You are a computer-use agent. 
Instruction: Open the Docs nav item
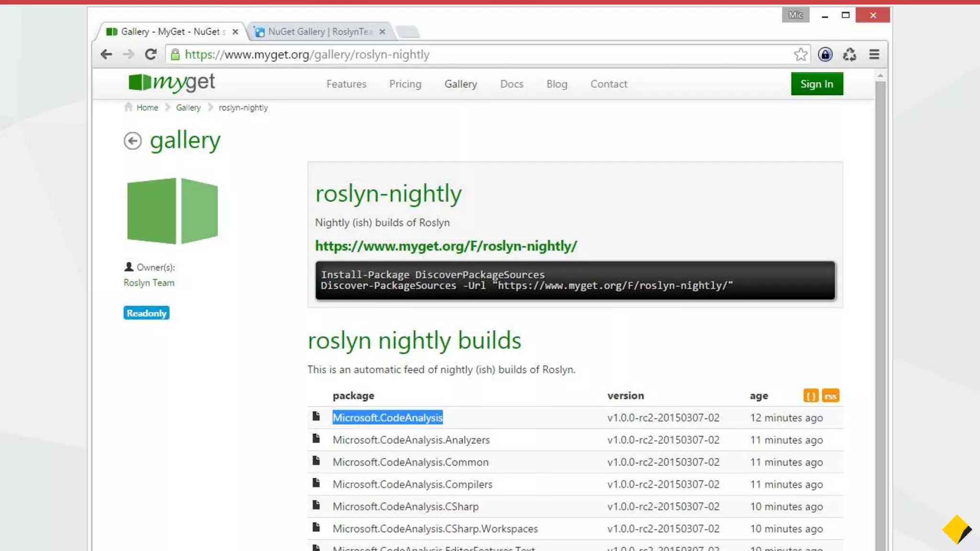click(x=512, y=84)
